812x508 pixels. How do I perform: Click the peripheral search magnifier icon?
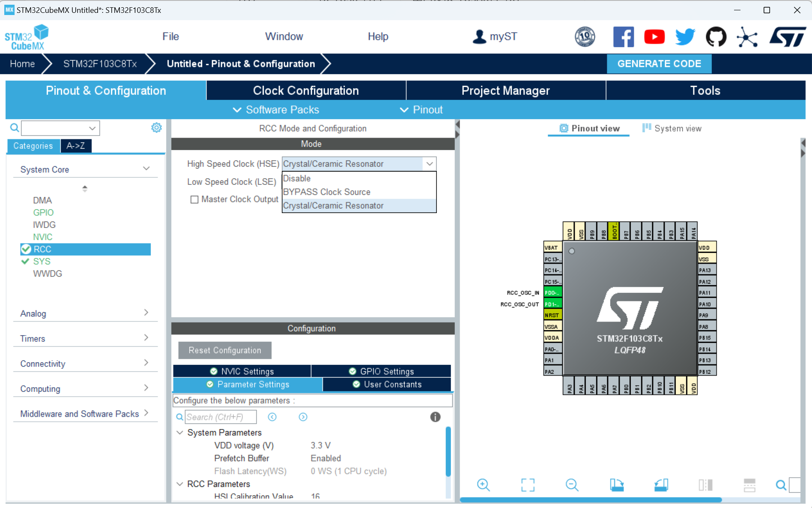15,128
